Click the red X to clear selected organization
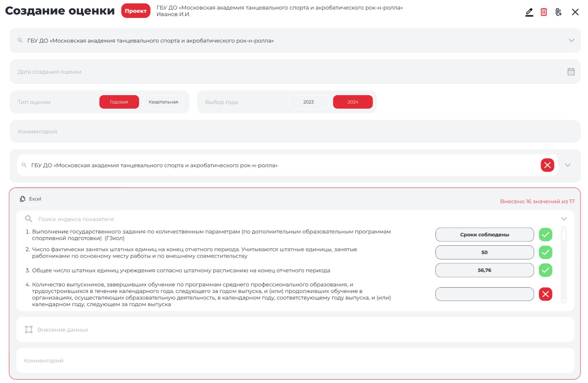Image resolution: width=588 pixels, height=383 pixels. (x=547, y=165)
